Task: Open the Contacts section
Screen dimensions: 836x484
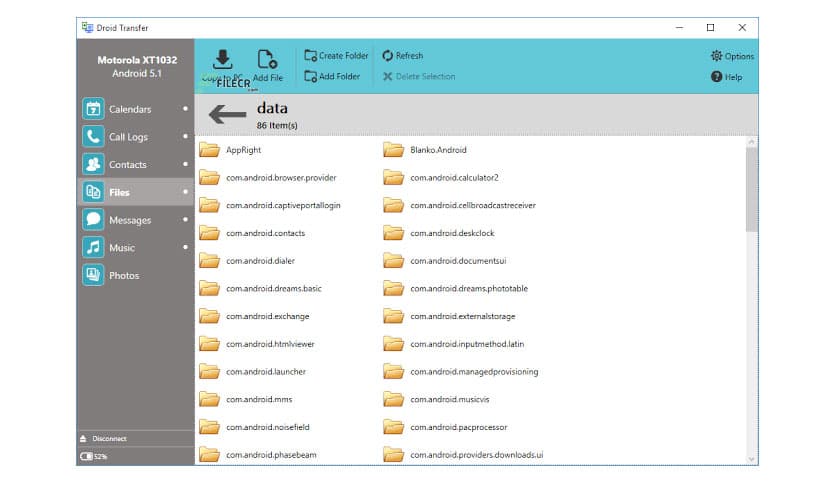Action: coord(135,164)
